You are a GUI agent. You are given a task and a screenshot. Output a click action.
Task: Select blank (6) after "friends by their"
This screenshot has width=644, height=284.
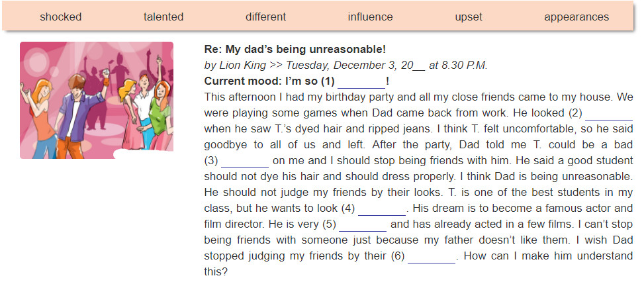pyautogui.click(x=432, y=256)
